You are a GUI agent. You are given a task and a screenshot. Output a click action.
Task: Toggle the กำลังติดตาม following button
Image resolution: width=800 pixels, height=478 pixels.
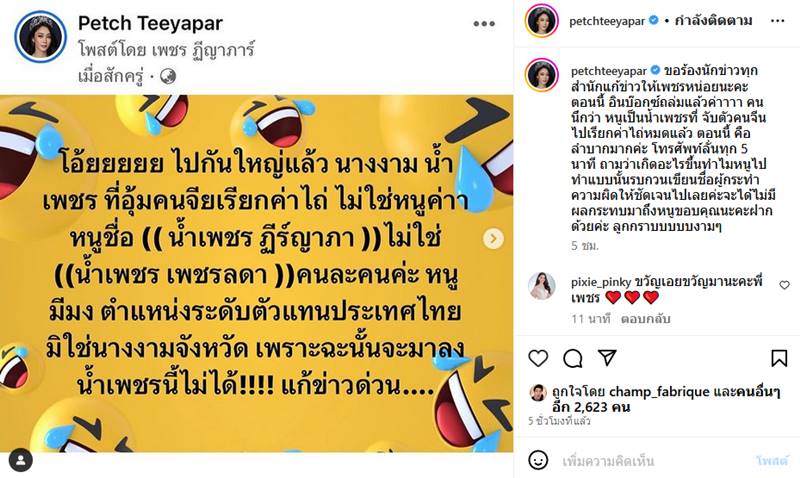click(x=713, y=21)
